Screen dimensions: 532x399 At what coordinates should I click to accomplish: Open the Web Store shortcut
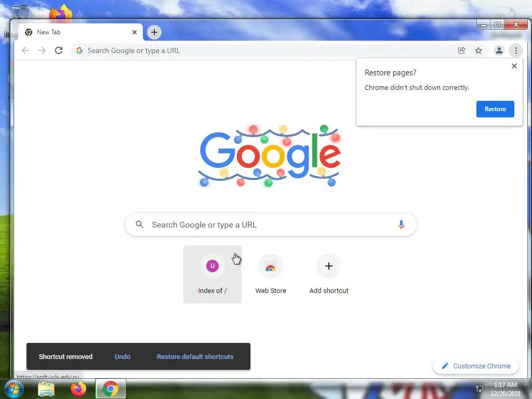point(270,274)
